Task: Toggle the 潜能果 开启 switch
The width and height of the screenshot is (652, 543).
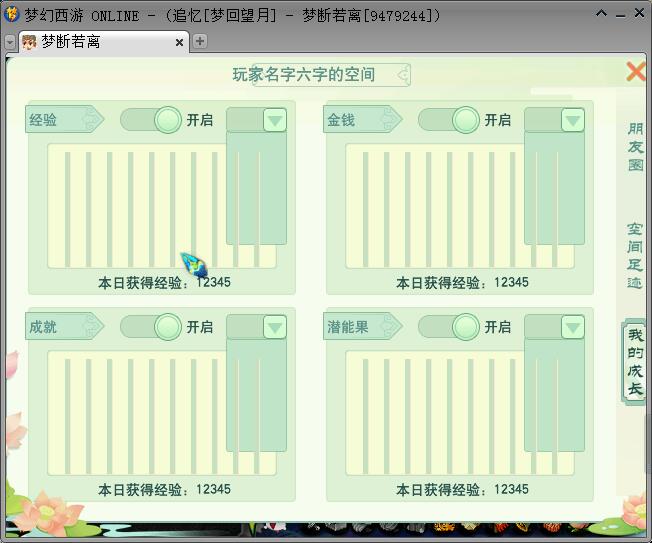Action: (449, 327)
